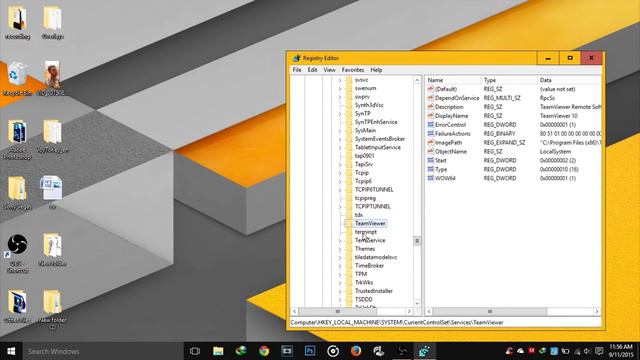640x360 pixels.
Task: Click the Registry Editor title bar icon
Action: pos(297,58)
